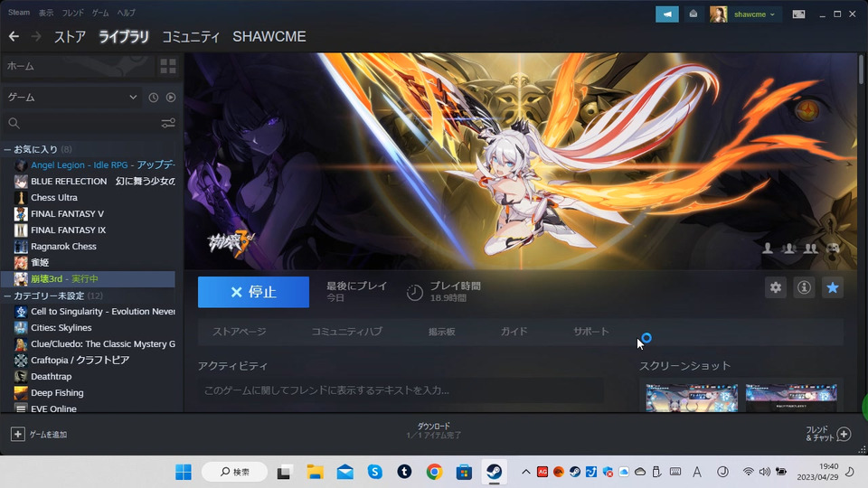Collapse the カテゴリー未設定 category
This screenshot has height=488, width=868.
point(8,296)
